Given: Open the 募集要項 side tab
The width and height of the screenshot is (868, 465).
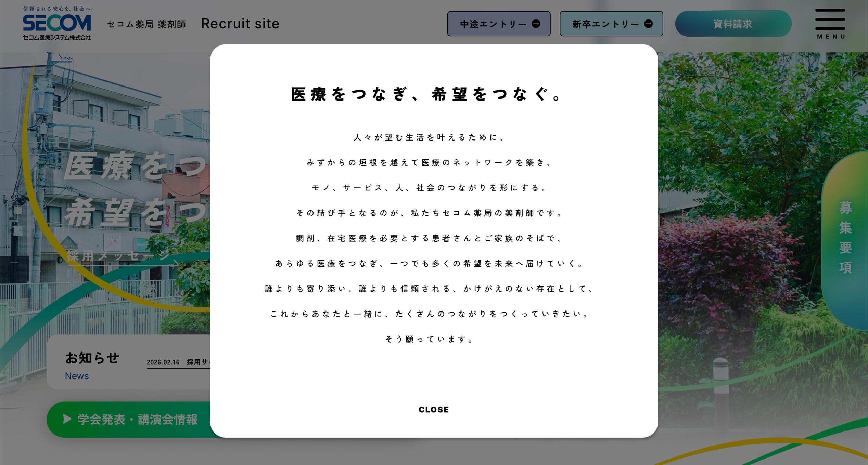Looking at the screenshot, I should click(x=845, y=238).
